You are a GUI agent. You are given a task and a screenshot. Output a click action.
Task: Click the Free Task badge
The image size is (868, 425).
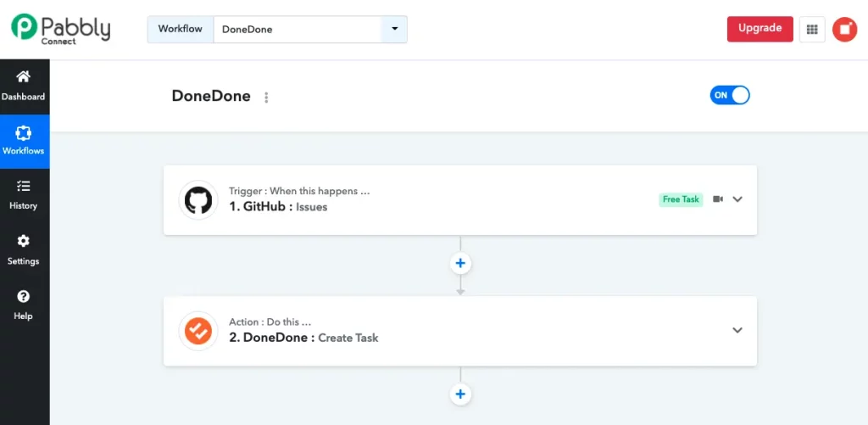pyautogui.click(x=681, y=199)
